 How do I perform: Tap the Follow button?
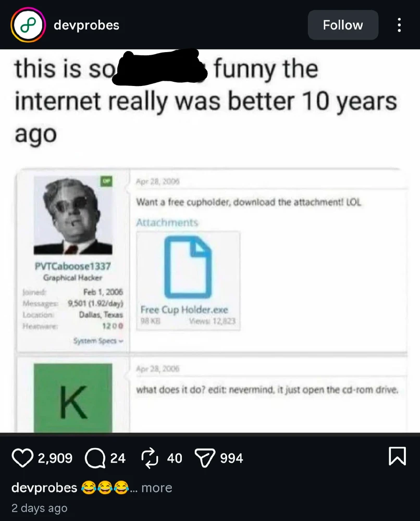pos(342,25)
